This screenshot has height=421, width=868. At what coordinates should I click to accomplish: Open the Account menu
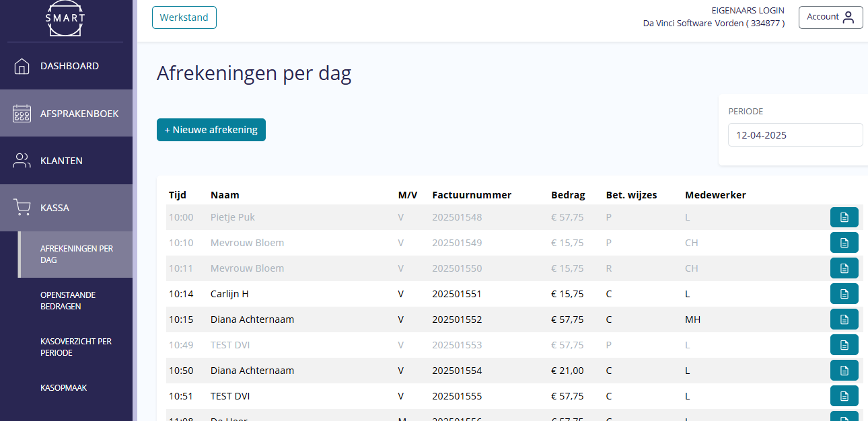click(830, 17)
